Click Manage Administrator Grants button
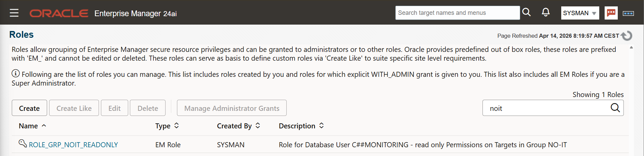Image resolution: width=644 pixels, height=156 pixels. 232,108
